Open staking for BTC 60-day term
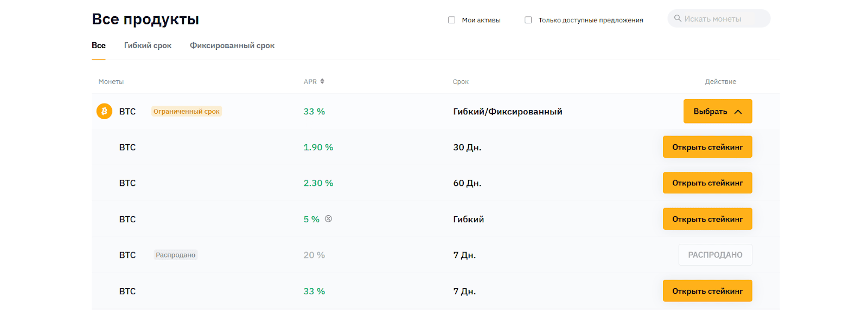868x310 pixels. click(x=707, y=183)
